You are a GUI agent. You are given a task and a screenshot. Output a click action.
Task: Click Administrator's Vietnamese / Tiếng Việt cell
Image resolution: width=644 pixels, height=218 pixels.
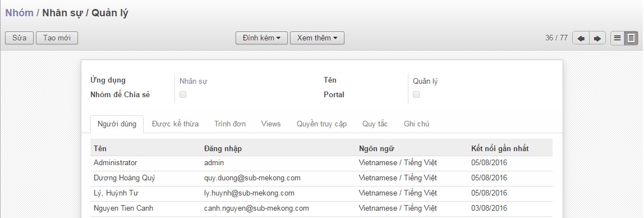398,163
